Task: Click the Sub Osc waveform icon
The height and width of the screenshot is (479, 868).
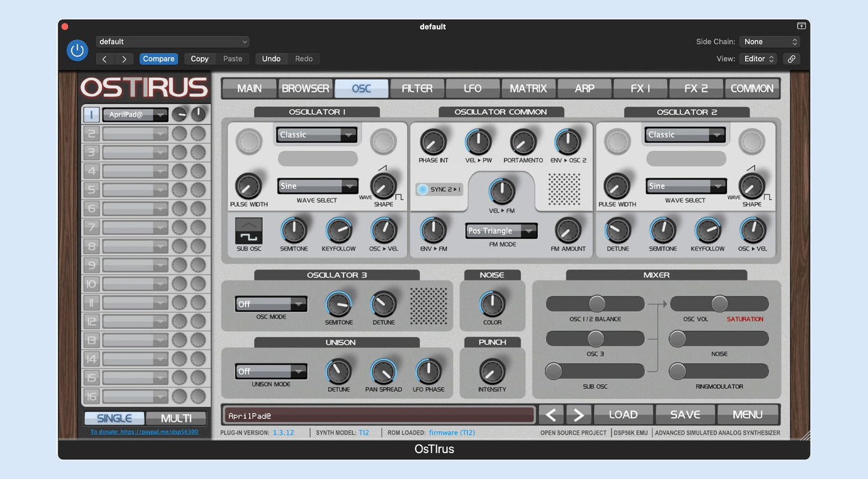Action: click(x=248, y=230)
